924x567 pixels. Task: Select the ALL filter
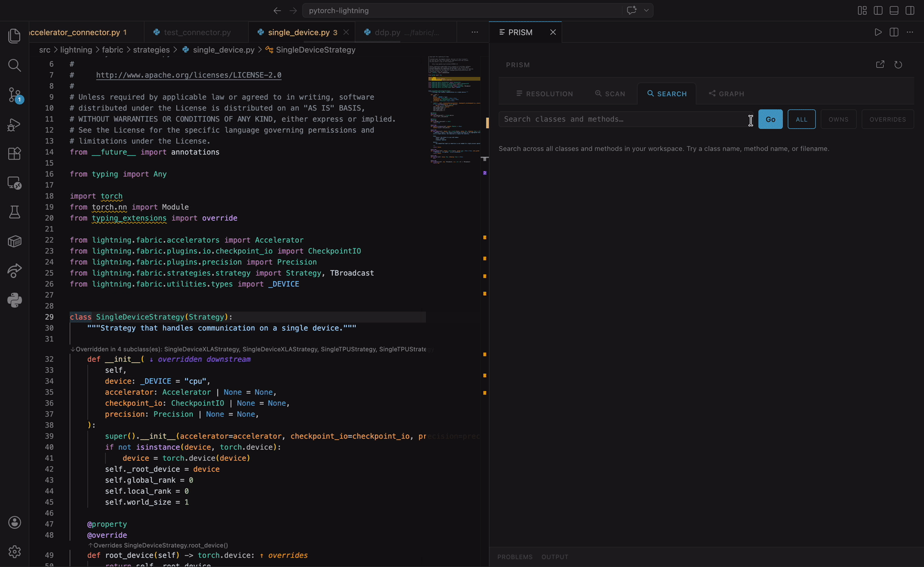click(x=801, y=119)
